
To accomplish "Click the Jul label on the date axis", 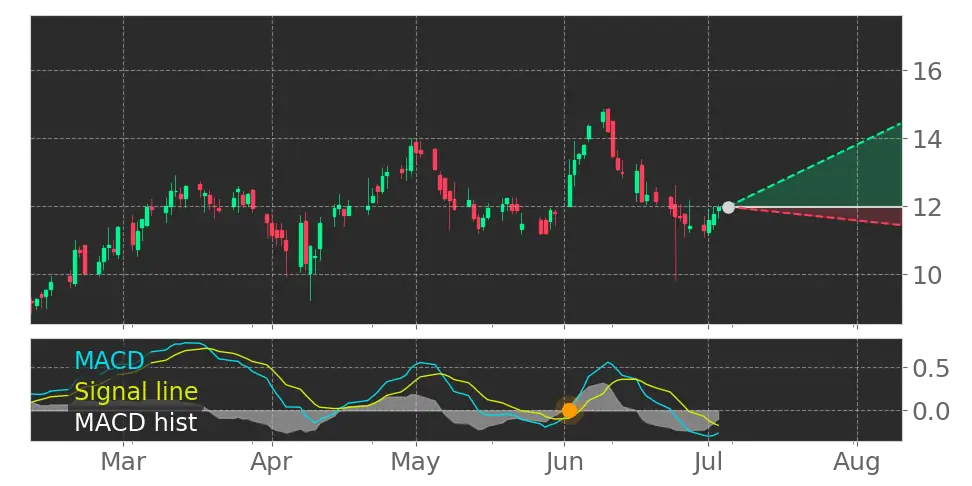I will click(708, 462).
